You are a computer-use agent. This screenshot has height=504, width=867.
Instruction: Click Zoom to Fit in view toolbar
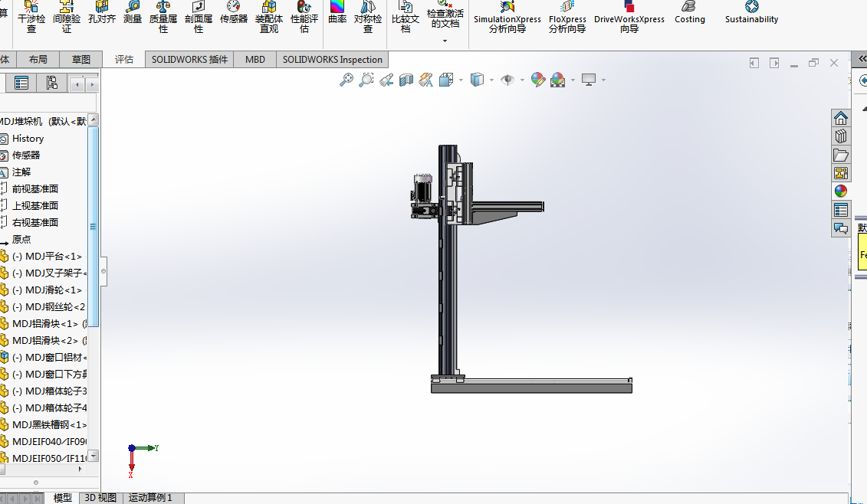click(346, 80)
